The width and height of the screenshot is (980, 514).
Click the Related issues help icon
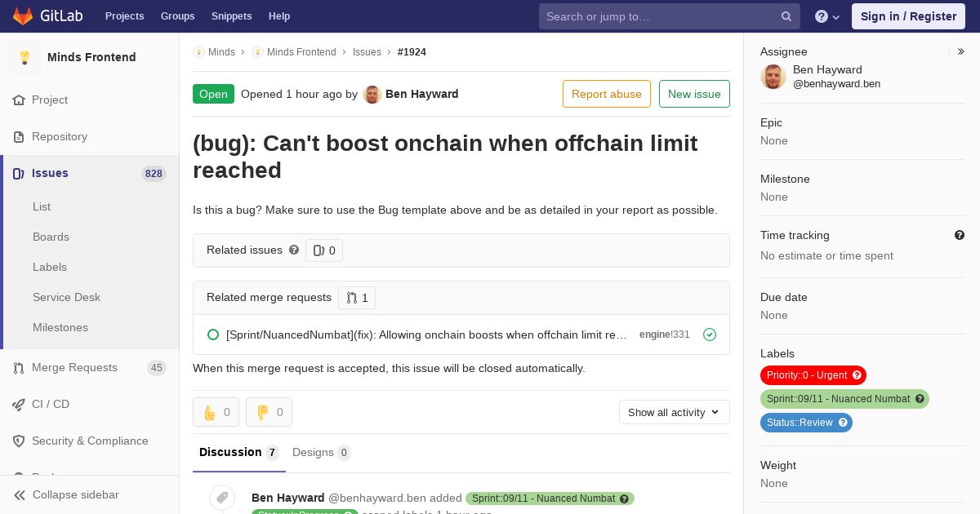[294, 250]
